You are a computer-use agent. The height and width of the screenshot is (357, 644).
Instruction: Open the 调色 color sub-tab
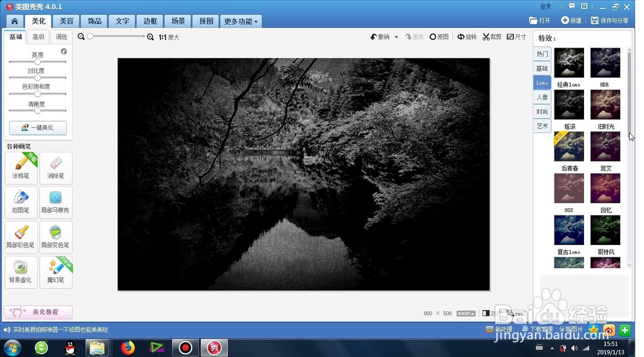tap(61, 37)
